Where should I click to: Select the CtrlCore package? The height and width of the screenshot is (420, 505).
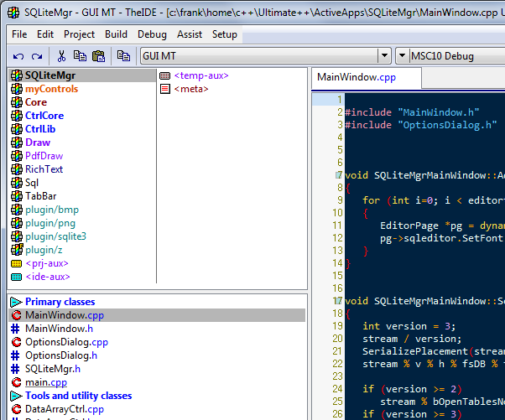click(44, 116)
